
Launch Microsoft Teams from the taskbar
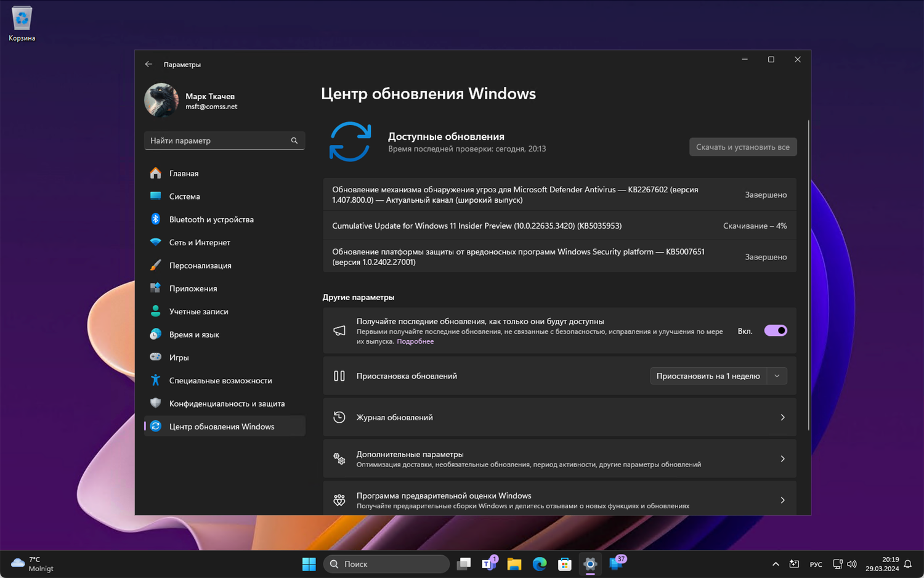[x=489, y=564]
